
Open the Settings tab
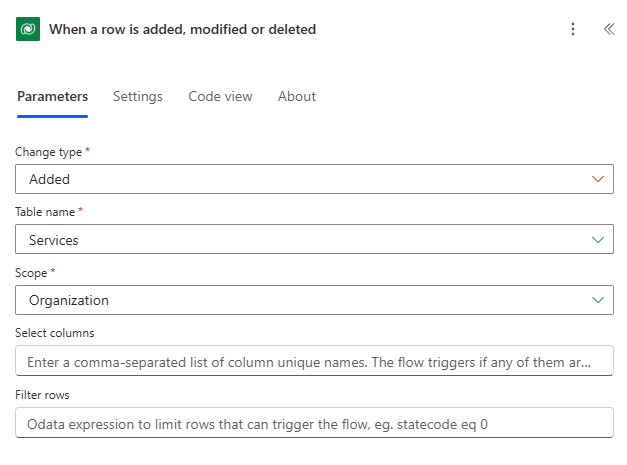[x=137, y=96]
